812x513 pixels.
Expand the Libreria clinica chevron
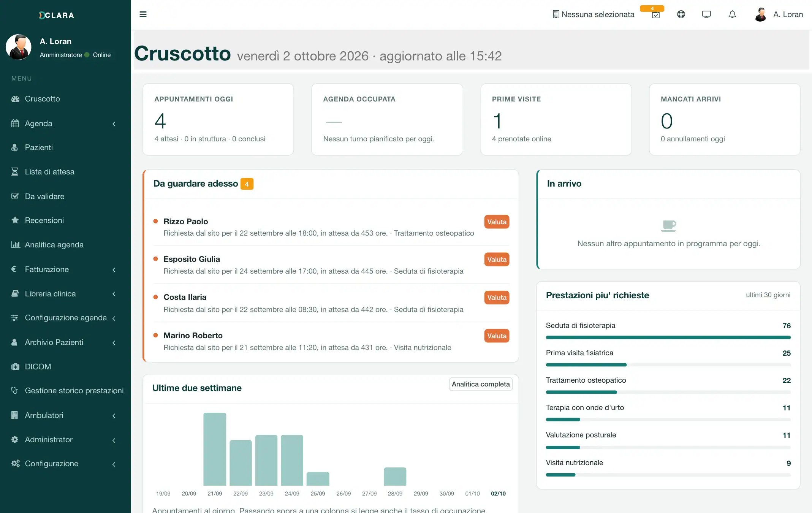[114, 294]
